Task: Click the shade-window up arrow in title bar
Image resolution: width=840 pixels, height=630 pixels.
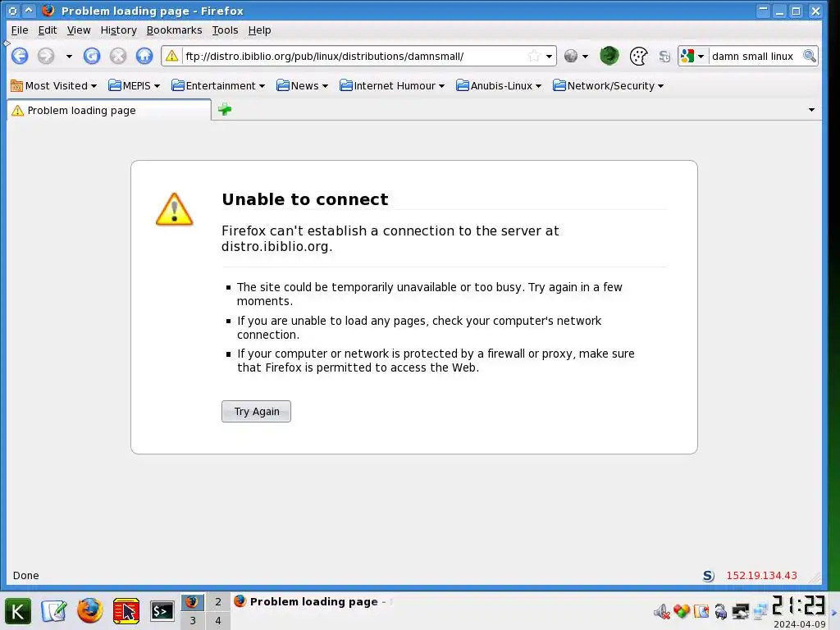Action: [x=29, y=11]
